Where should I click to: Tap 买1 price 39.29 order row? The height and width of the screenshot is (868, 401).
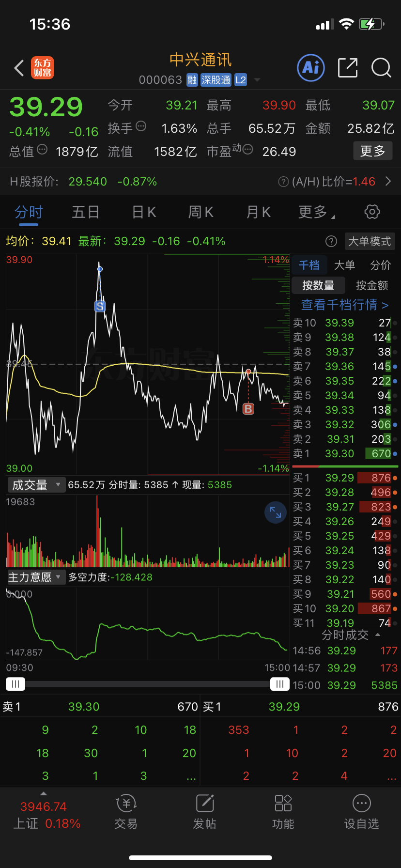click(x=345, y=478)
